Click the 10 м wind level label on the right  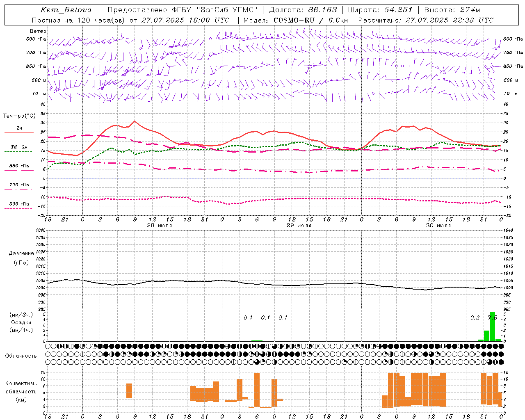pyautogui.click(x=510, y=94)
